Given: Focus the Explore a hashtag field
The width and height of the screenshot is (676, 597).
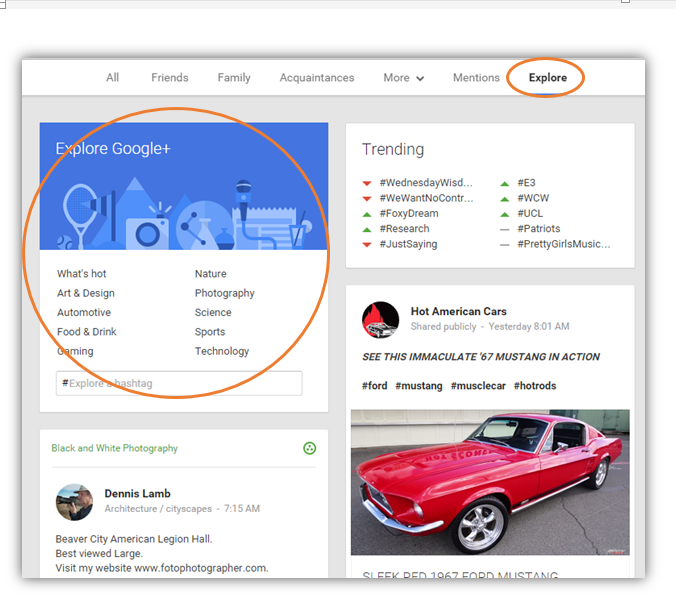Looking at the screenshot, I should pyautogui.click(x=179, y=383).
